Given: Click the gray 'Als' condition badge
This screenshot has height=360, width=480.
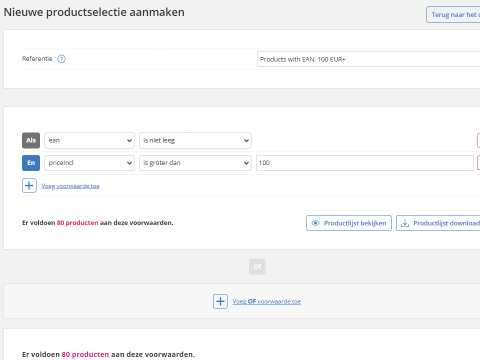Looking at the screenshot, I should [31, 140].
